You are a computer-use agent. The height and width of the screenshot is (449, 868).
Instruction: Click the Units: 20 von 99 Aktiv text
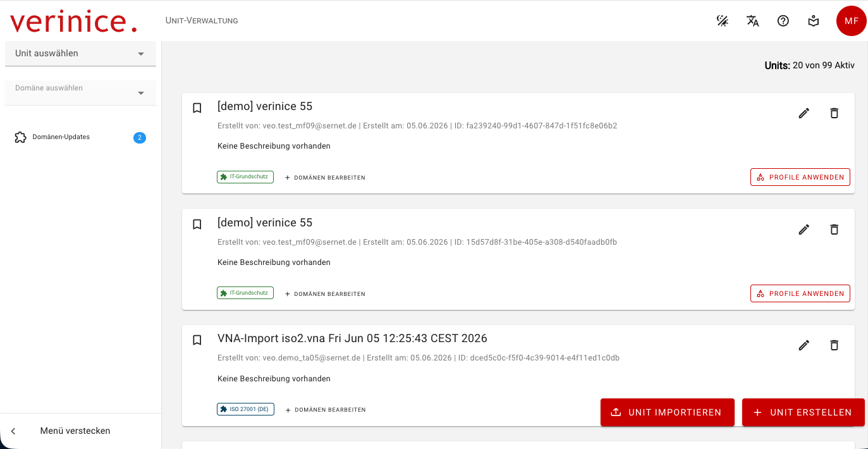(x=809, y=65)
